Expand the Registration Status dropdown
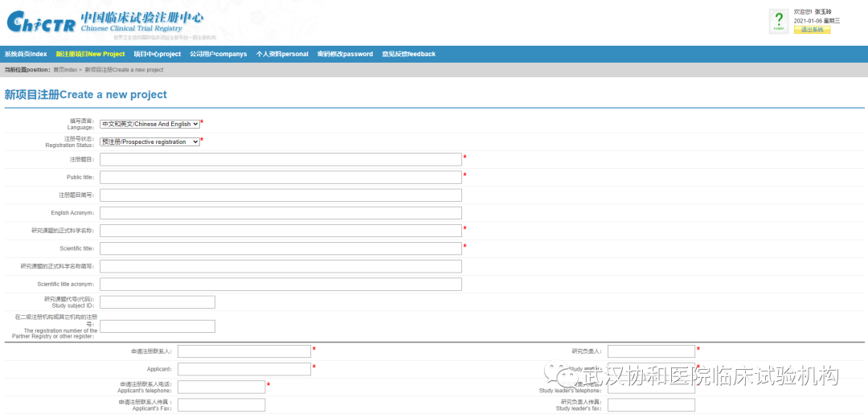The image size is (868, 414). coord(149,141)
